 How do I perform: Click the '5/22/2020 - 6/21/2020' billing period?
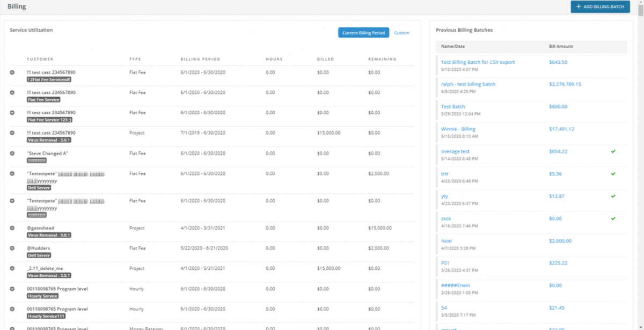pyautogui.click(x=204, y=248)
